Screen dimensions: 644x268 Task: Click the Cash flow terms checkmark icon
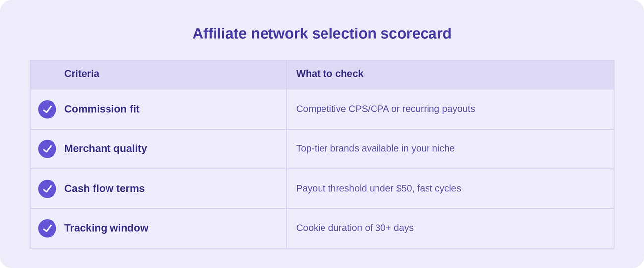(x=47, y=189)
